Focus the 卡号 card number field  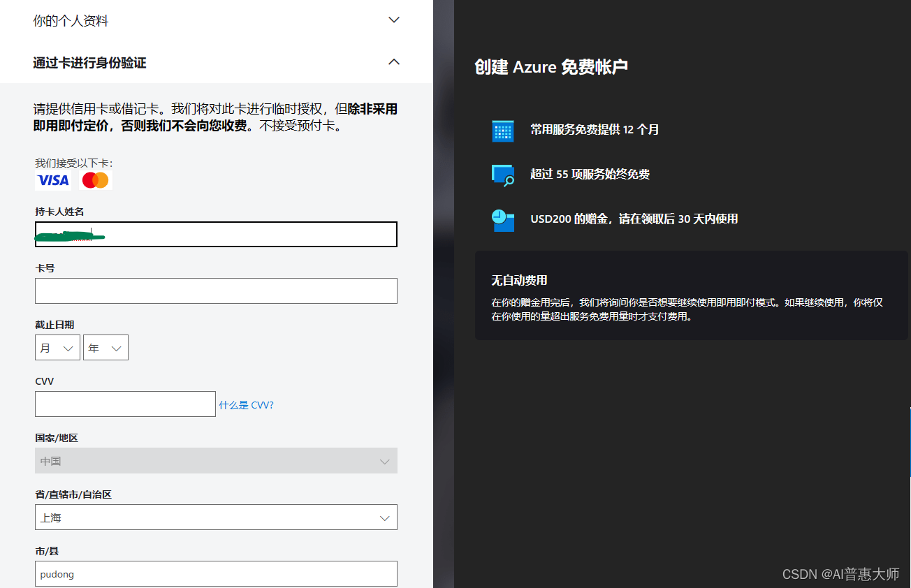(x=216, y=291)
